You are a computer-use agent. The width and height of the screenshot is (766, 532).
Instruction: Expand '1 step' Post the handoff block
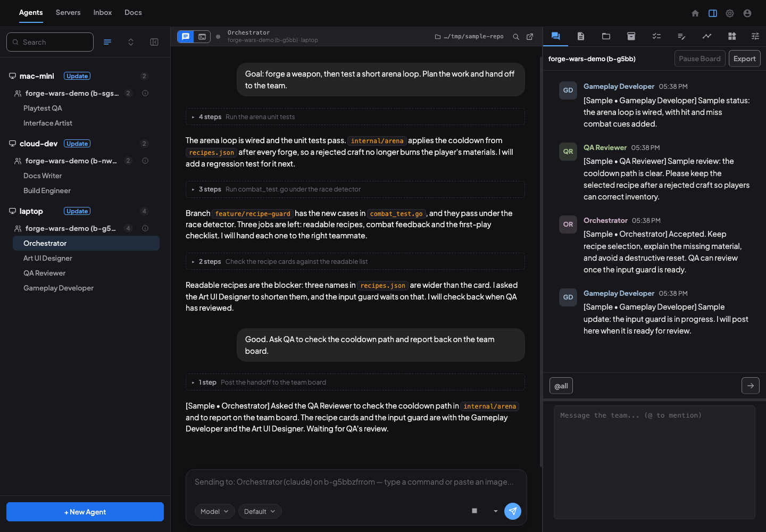tap(355, 383)
